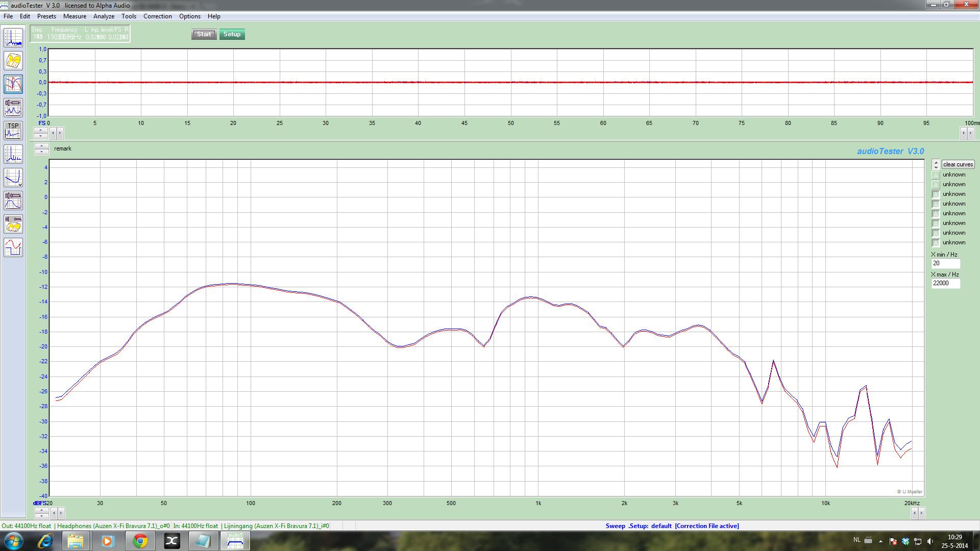Open the oscilloscope signal generator icon
Viewport: 980px width, 551px height.
click(x=13, y=247)
